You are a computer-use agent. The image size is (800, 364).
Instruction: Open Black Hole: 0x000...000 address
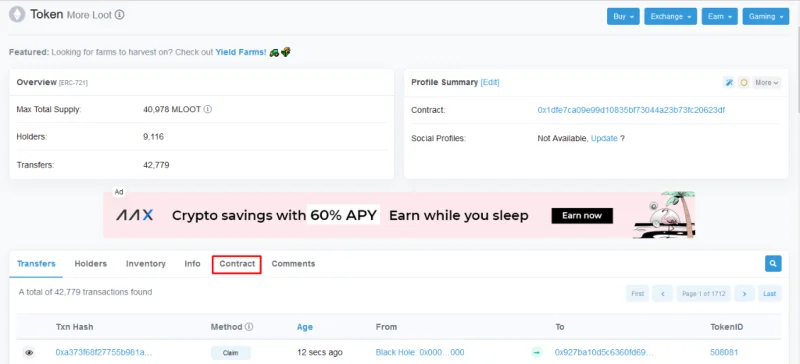pyautogui.click(x=420, y=352)
